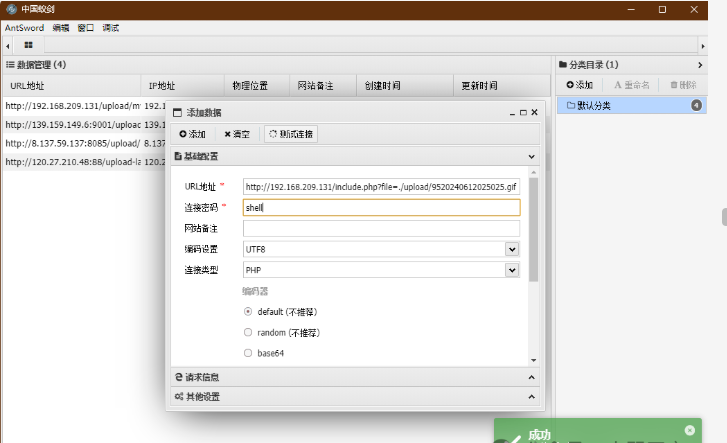The image size is (727, 443).
Task: Click the dialog scrollbar down arrow
Action: [534, 360]
